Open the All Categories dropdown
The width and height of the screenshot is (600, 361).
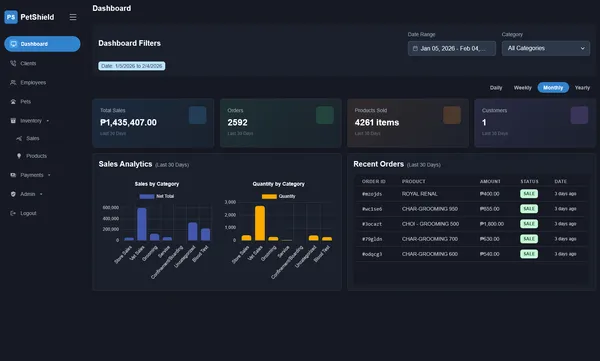(x=546, y=48)
